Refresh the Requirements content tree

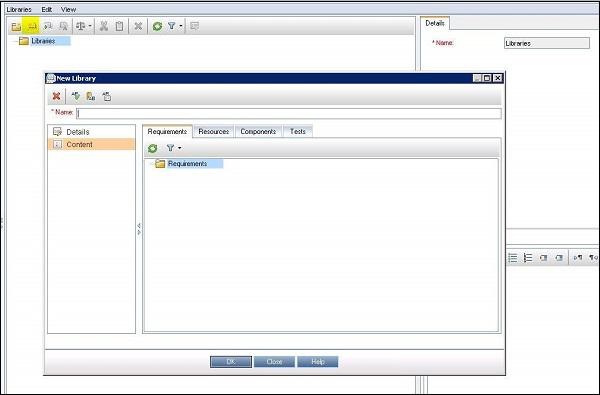(152, 148)
